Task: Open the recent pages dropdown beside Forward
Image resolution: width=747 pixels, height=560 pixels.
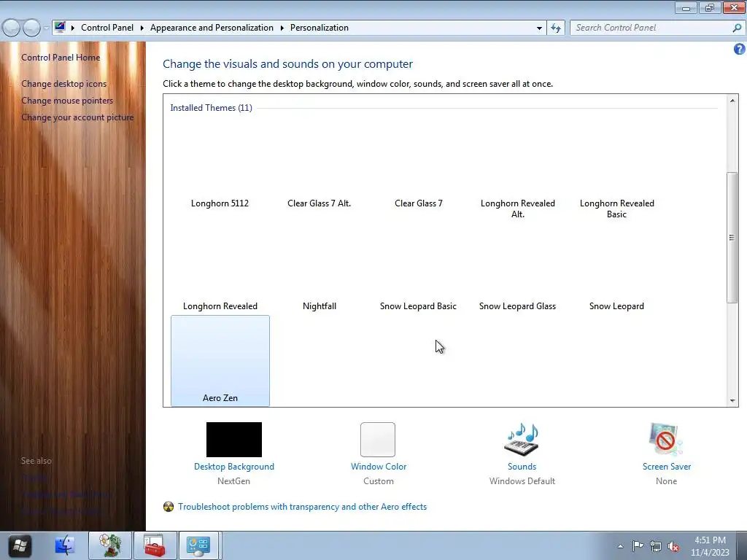Action: 46,28
